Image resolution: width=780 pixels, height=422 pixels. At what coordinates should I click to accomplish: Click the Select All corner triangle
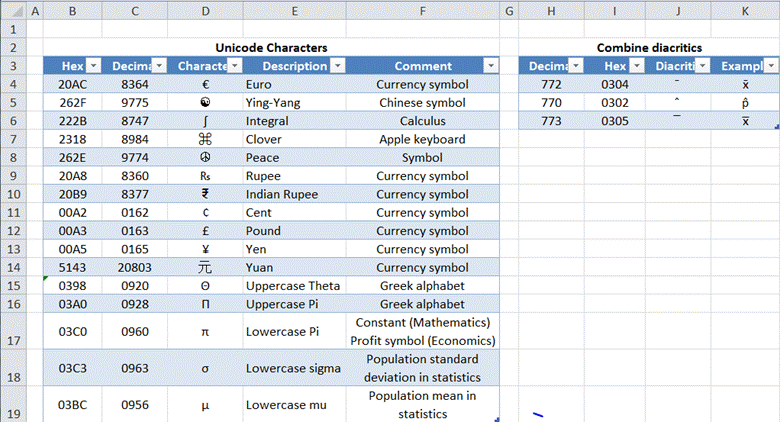point(11,11)
